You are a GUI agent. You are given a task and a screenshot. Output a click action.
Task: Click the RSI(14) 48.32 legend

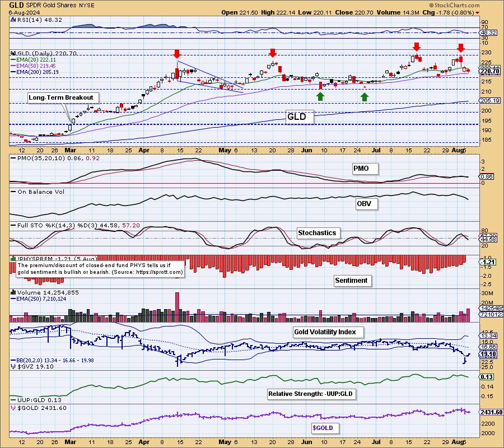click(39, 20)
